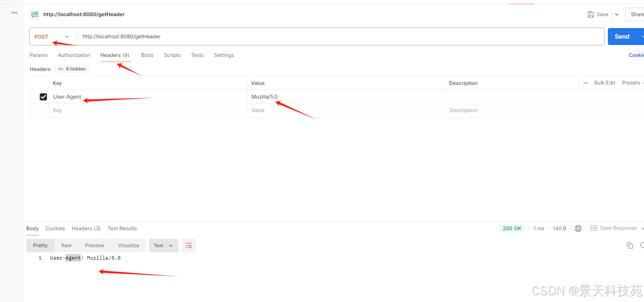The height and width of the screenshot is (302, 644).
Task: Open the Settings tab
Action: (x=224, y=55)
